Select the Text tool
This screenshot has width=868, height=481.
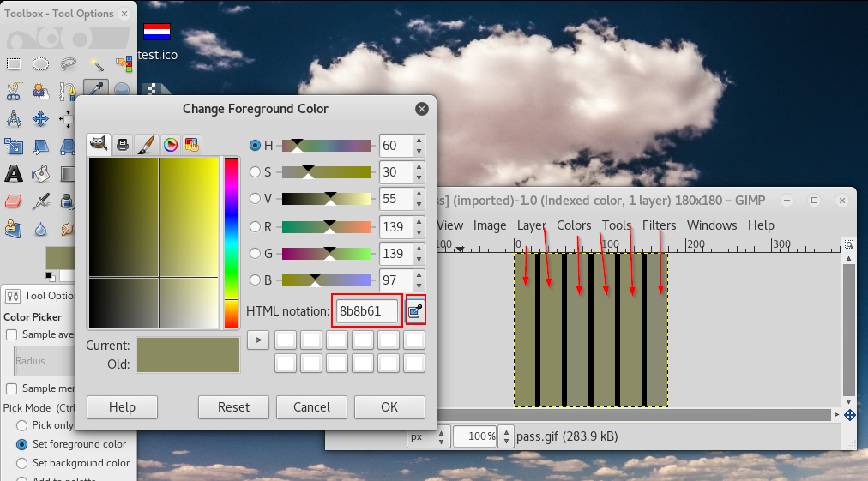click(14, 174)
